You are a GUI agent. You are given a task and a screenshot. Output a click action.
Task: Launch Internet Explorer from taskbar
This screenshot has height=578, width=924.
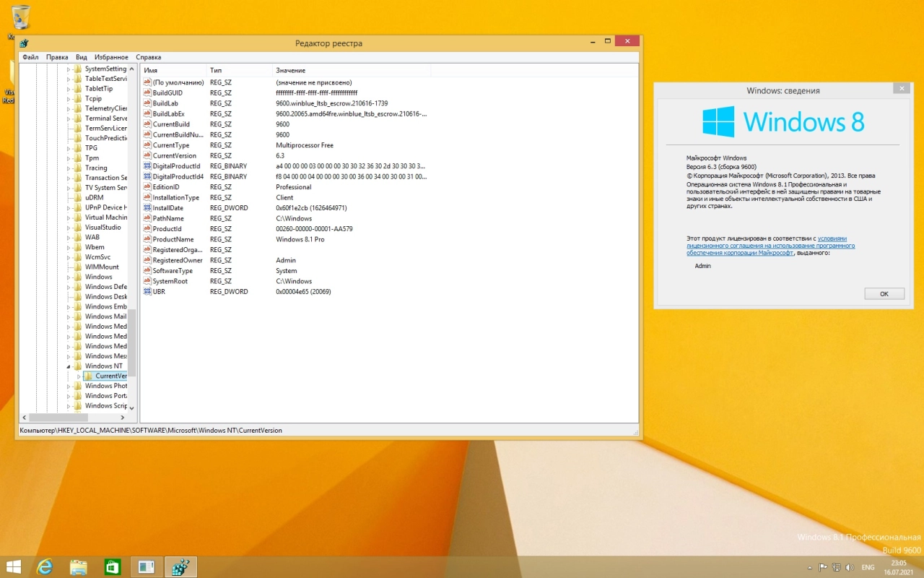[x=45, y=567]
